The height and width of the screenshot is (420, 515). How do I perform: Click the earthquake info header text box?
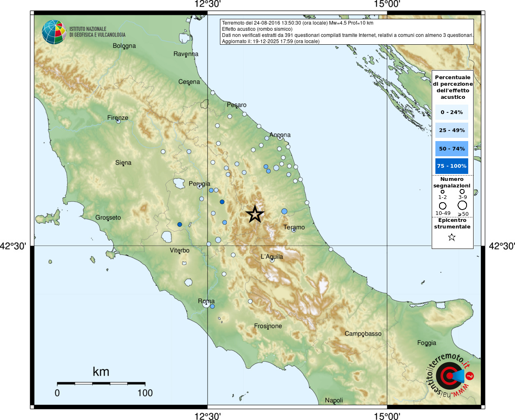347,32
